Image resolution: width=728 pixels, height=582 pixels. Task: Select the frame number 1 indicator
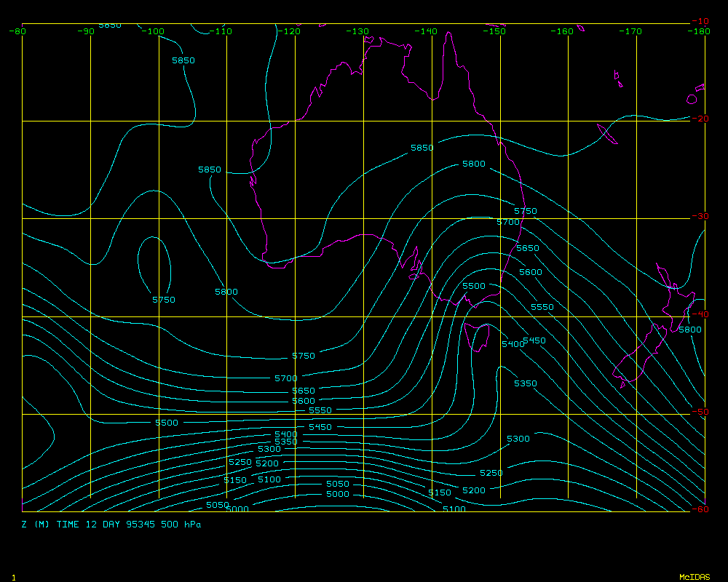[13, 577]
